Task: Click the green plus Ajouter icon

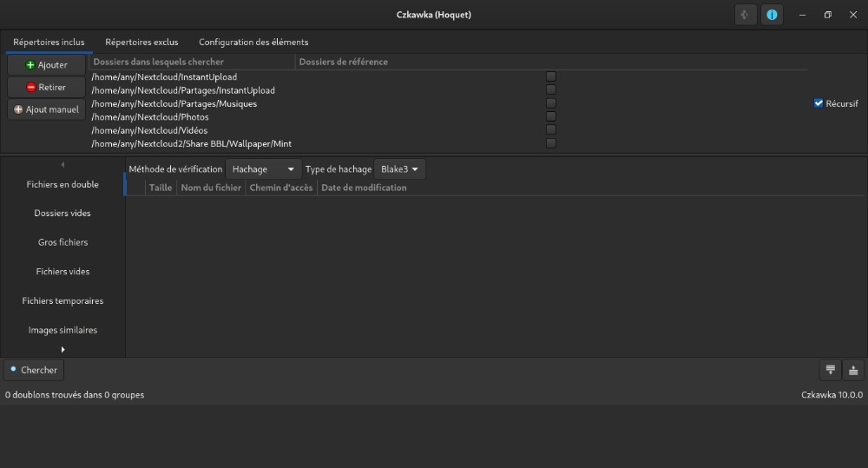Action: tap(30, 65)
